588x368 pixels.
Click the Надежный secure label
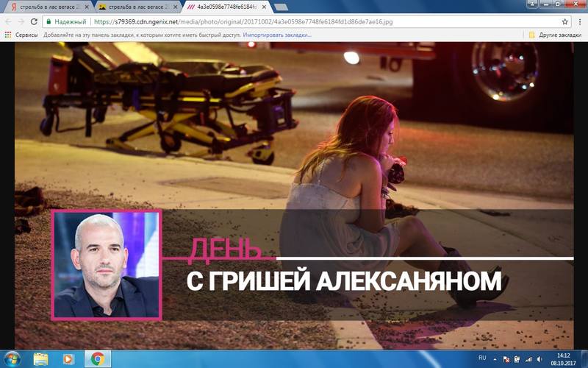point(70,22)
